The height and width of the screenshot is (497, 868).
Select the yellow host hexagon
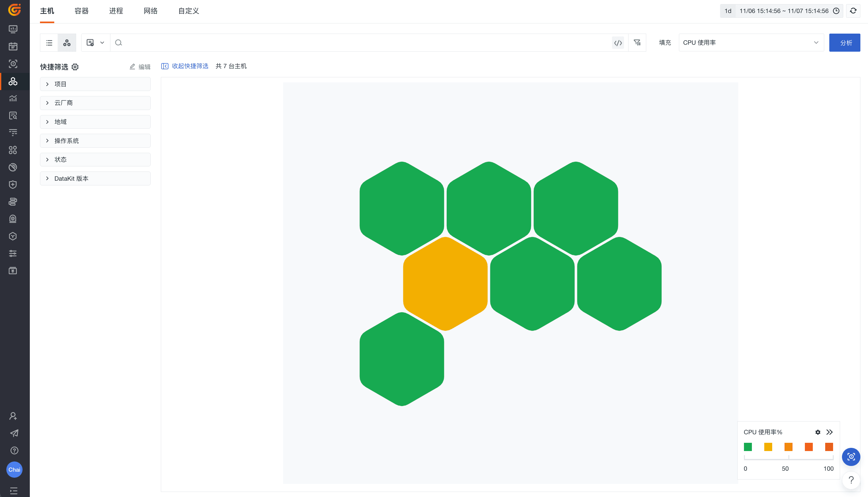point(445,284)
